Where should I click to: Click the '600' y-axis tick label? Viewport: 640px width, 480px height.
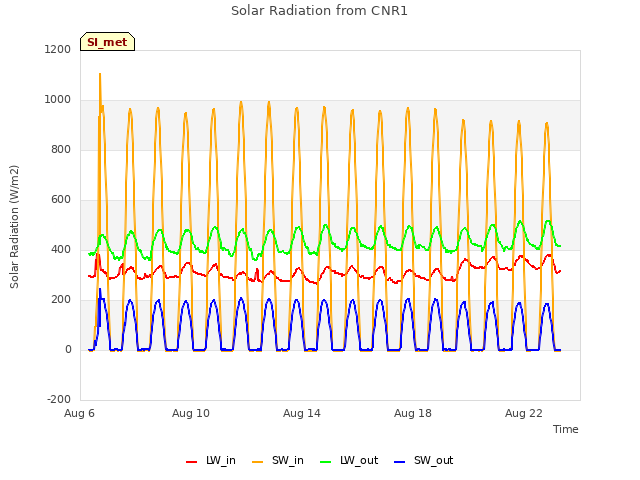pyautogui.click(x=61, y=200)
